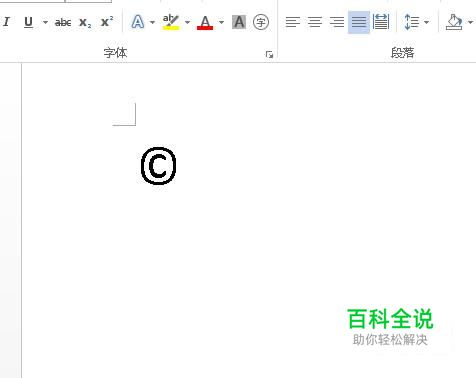Apply yellow text highlight color
This screenshot has height=378, width=476.
171,22
